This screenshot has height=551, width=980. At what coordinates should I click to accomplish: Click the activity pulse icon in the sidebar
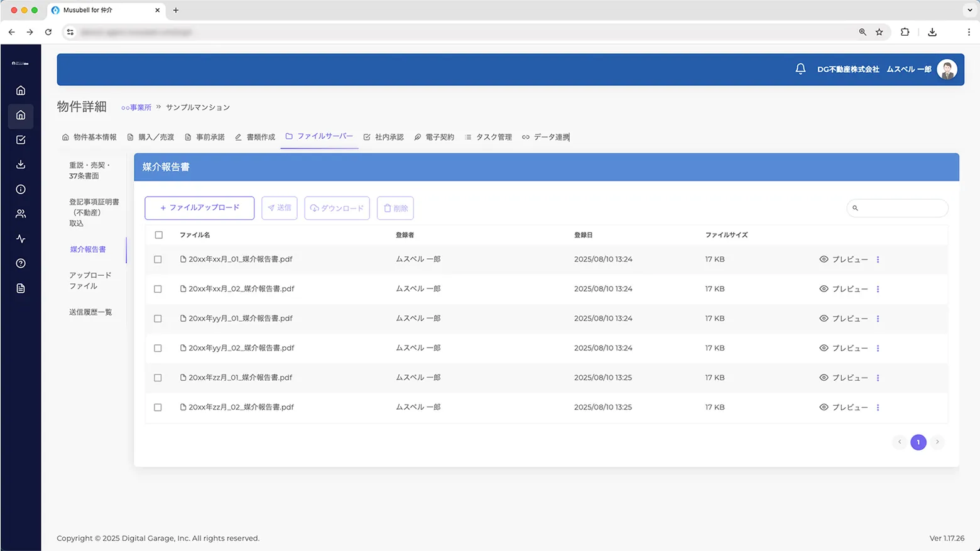coord(21,239)
